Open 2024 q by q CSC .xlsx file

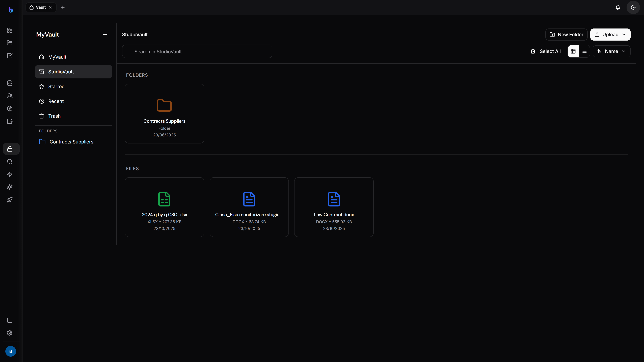165,207
